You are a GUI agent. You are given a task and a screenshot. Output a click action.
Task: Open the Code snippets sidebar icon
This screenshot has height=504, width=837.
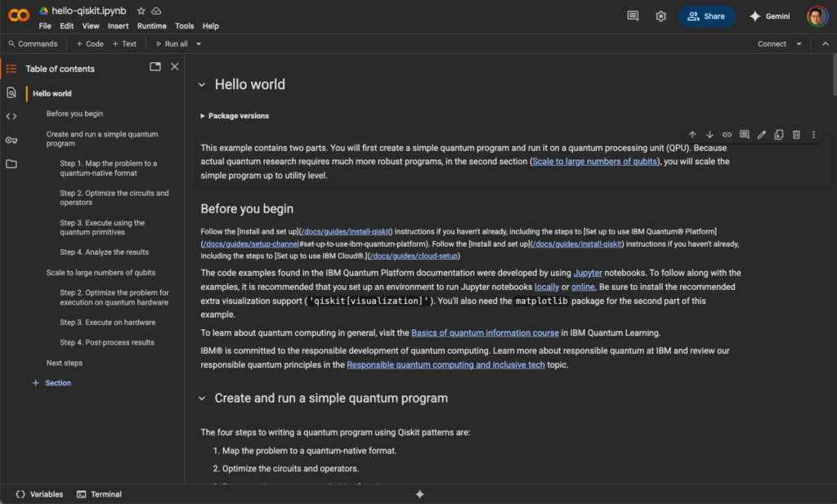(x=11, y=116)
